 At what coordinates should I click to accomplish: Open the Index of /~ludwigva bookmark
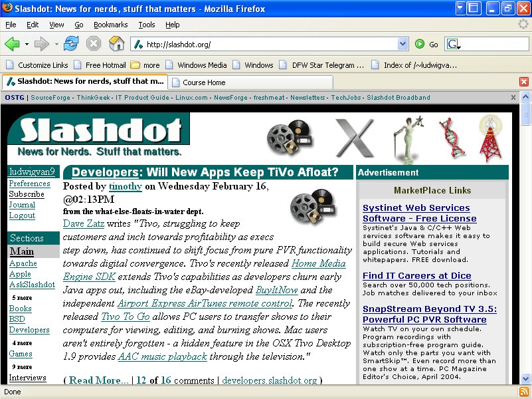click(414, 65)
